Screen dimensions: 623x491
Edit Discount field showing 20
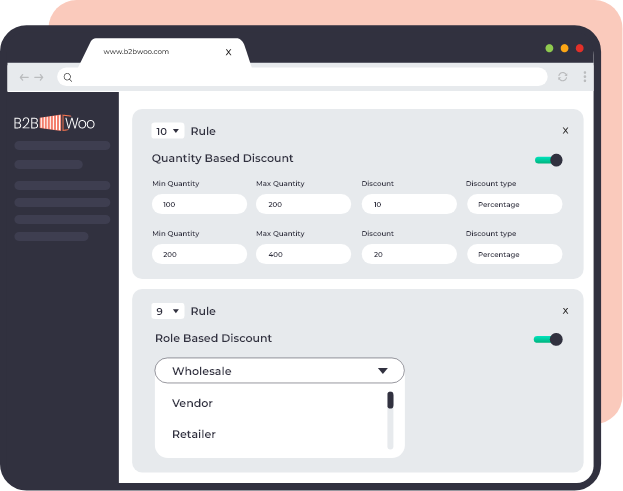409,254
